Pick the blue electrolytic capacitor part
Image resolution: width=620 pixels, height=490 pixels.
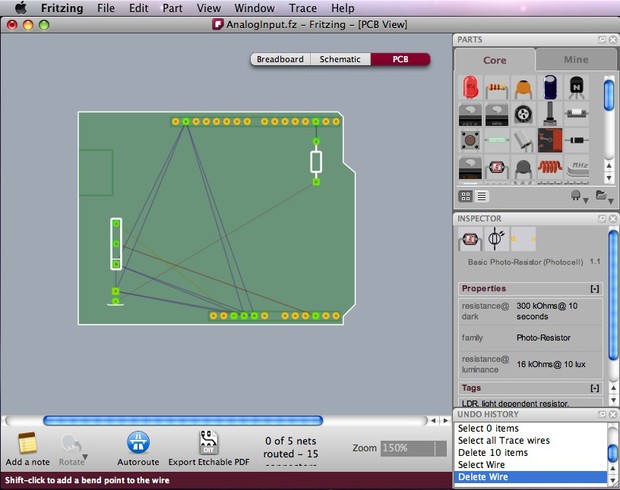[550, 87]
